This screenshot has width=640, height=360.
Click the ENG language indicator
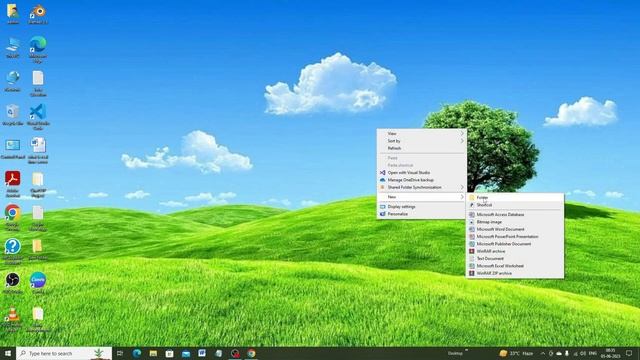pos(593,353)
